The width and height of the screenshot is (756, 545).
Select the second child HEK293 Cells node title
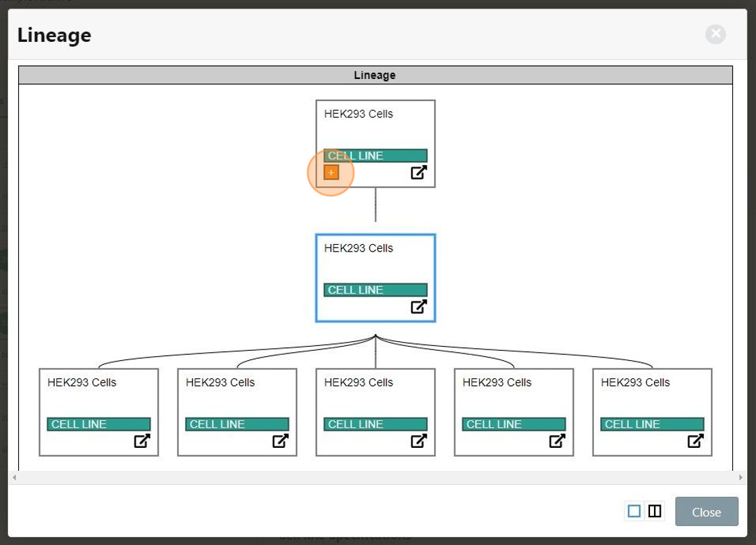click(220, 382)
